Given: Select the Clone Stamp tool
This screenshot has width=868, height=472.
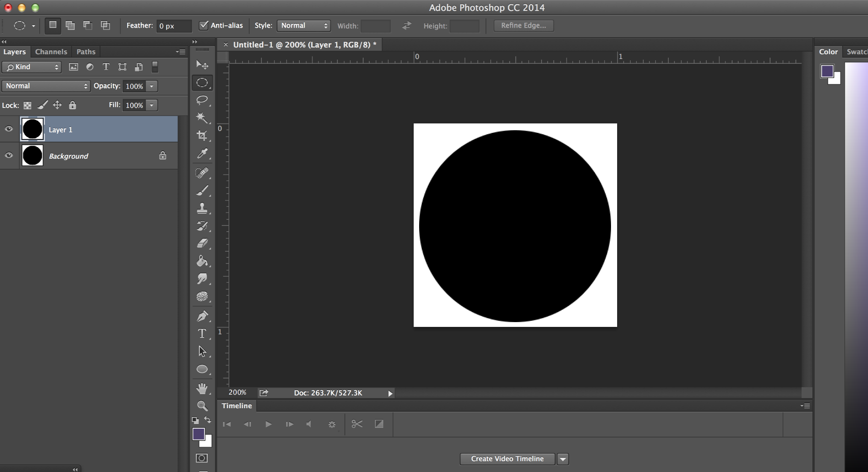Looking at the screenshot, I should [201, 208].
